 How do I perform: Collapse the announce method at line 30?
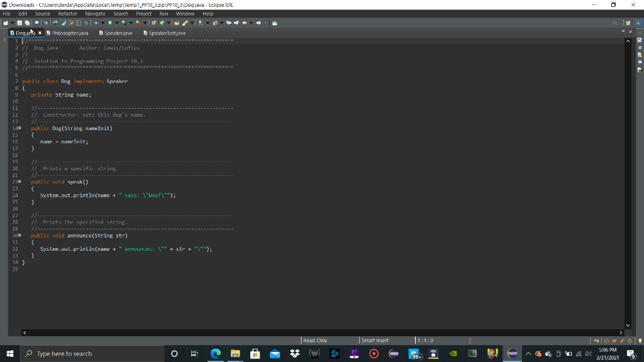tap(19, 235)
